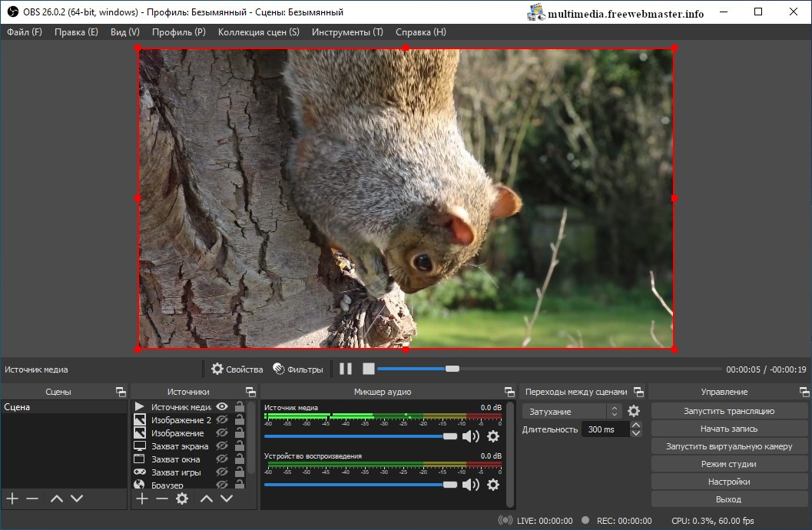Click Начать запись

[x=729, y=429]
